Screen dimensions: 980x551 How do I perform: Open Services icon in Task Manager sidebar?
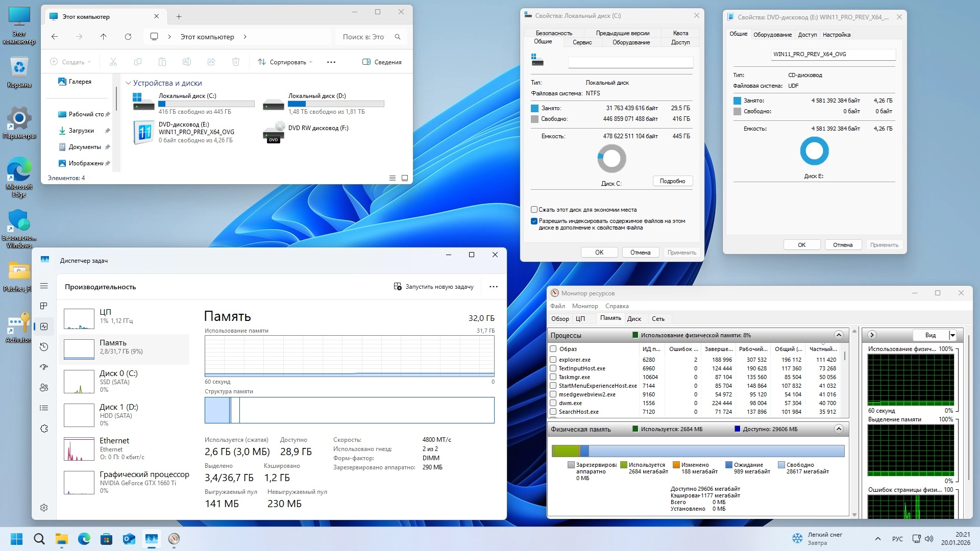coord(44,429)
